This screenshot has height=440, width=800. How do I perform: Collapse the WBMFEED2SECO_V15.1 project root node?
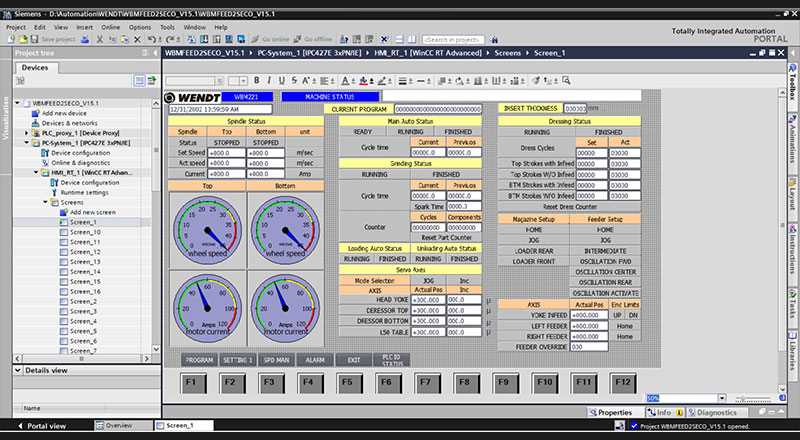(x=17, y=103)
